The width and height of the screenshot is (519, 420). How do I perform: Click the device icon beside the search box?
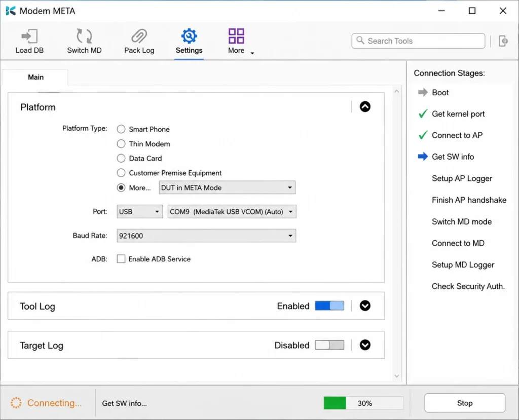coord(503,41)
